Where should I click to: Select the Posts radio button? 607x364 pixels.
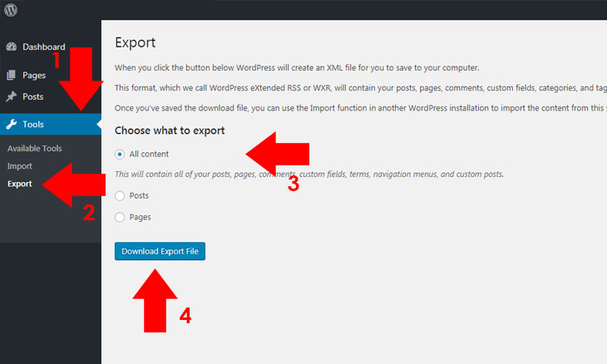tap(120, 196)
